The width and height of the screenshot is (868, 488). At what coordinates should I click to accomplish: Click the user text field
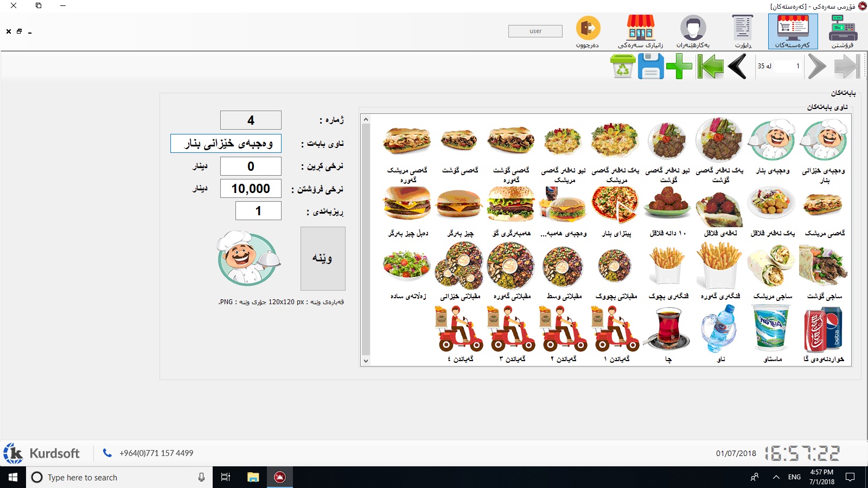tap(535, 31)
